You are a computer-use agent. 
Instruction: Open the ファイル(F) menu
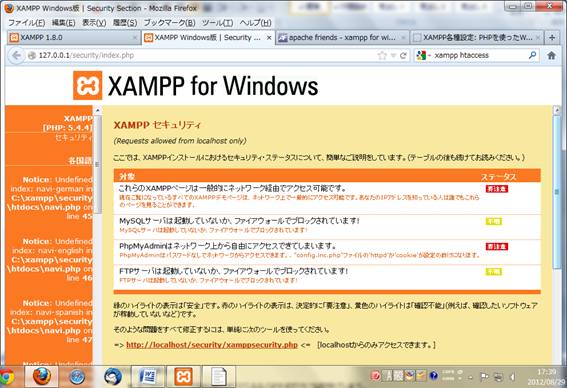coord(26,23)
